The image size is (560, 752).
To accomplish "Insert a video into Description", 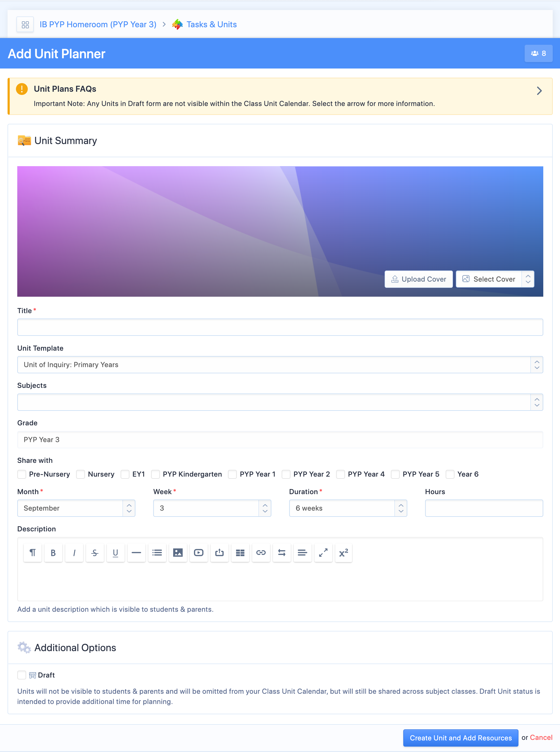I will click(199, 553).
